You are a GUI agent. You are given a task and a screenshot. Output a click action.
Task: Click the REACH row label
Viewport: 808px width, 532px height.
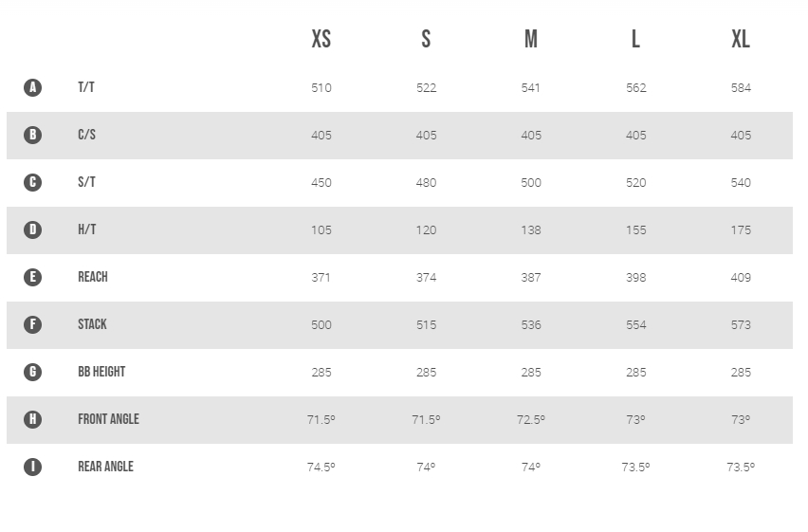click(93, 277)
